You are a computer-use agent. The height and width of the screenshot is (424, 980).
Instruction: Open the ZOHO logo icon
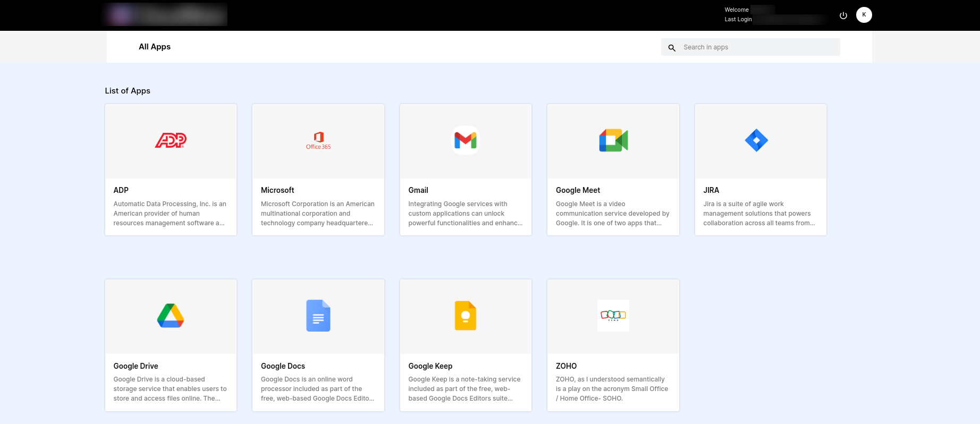point(613,316)
